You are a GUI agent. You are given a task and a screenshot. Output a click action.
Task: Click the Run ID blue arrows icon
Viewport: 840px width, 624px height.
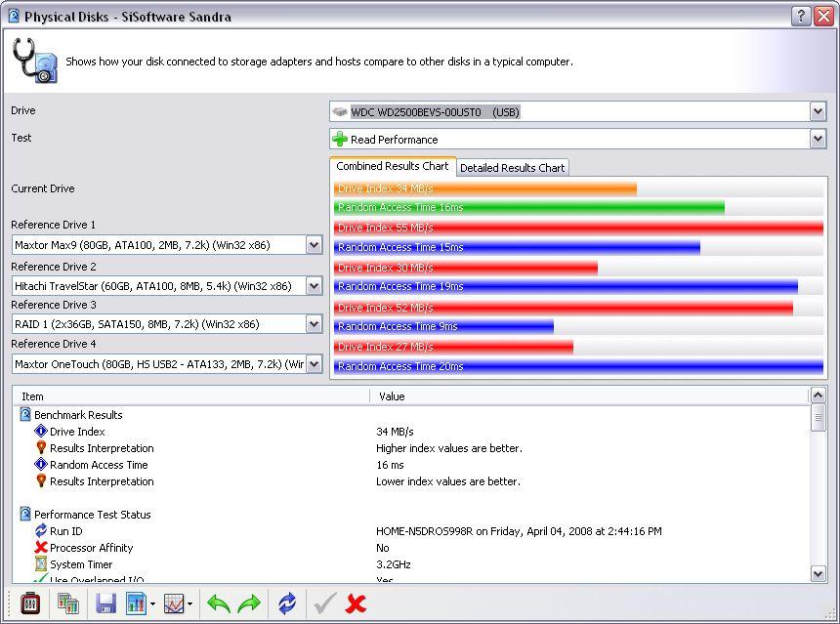click(x=41, y=531)
